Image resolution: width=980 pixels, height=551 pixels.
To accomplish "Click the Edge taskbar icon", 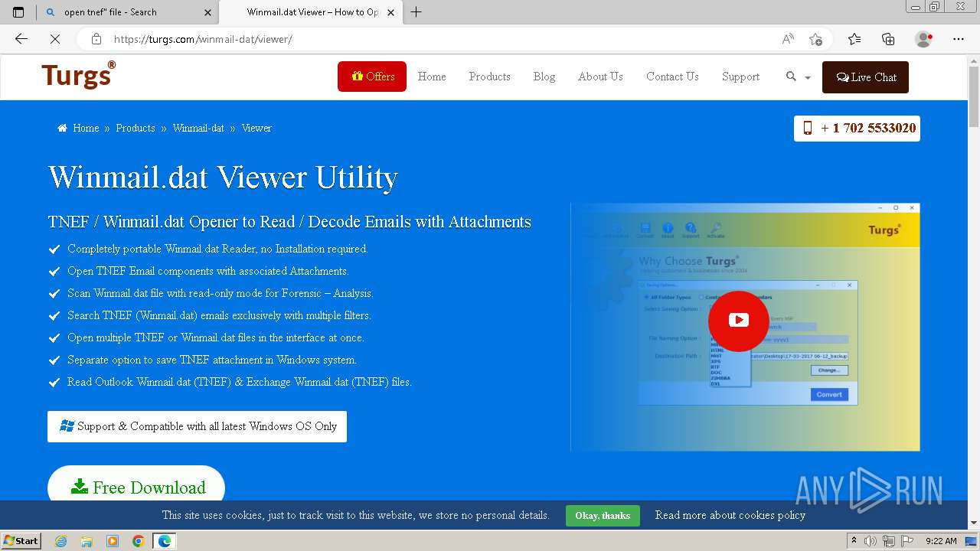I will pyautogui.click(x=165, y=541).
